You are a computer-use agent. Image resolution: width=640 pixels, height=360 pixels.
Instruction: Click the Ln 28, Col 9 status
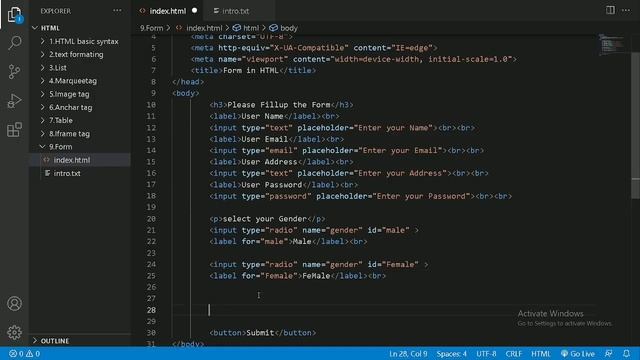tap(408, 353)
